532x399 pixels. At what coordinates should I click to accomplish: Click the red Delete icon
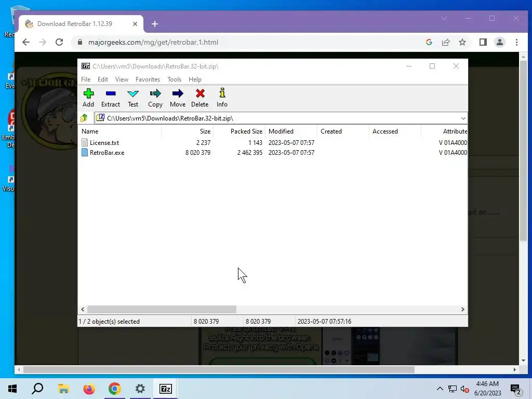tap(200, 94)
